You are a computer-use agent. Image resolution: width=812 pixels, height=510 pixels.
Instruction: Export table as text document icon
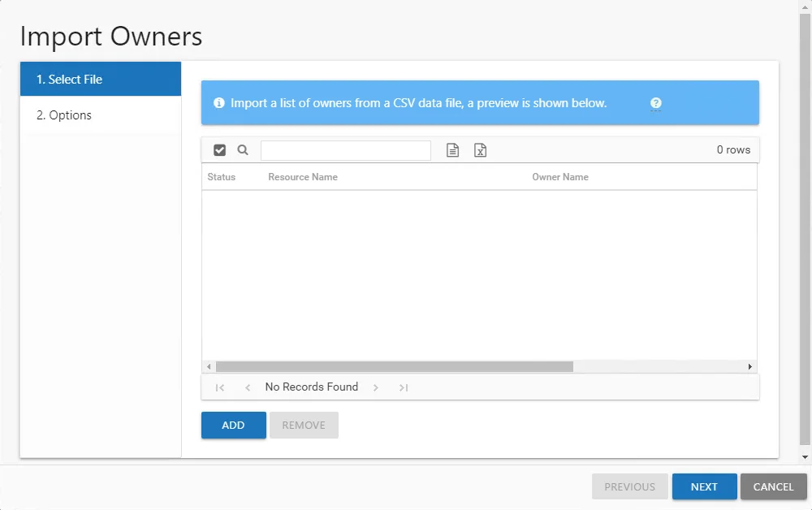(x=452, y=150)
